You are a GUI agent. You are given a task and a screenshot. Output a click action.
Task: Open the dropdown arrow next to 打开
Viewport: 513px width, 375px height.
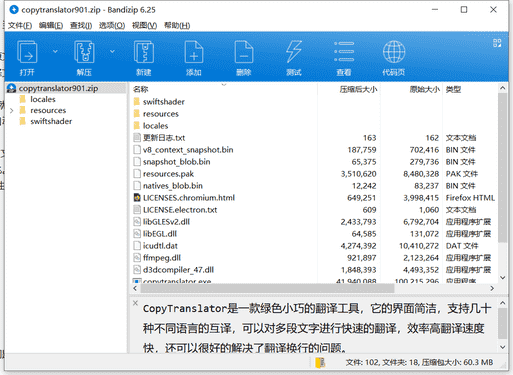point(55,51)
